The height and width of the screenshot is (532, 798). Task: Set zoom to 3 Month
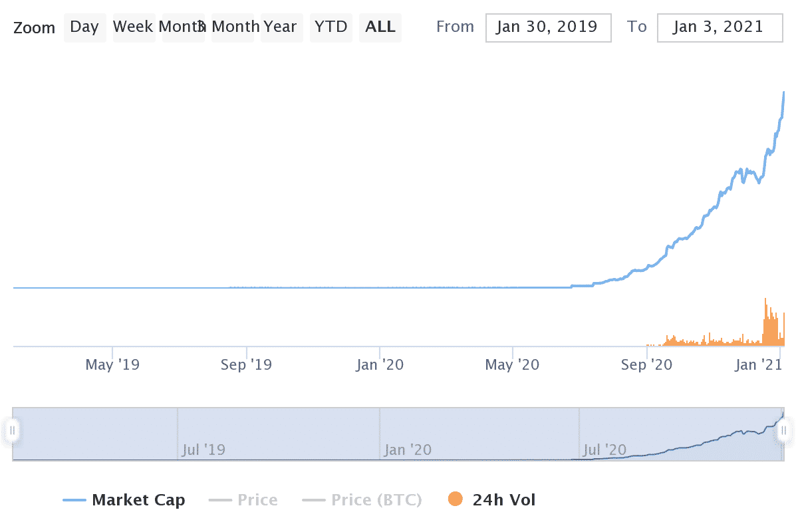click(235, 27)
